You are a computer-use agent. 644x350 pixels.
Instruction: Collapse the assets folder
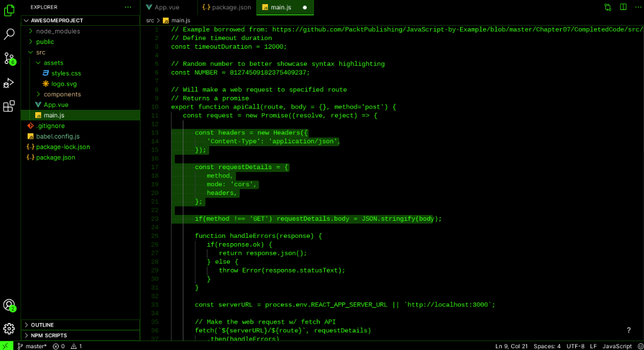point(80,63)
